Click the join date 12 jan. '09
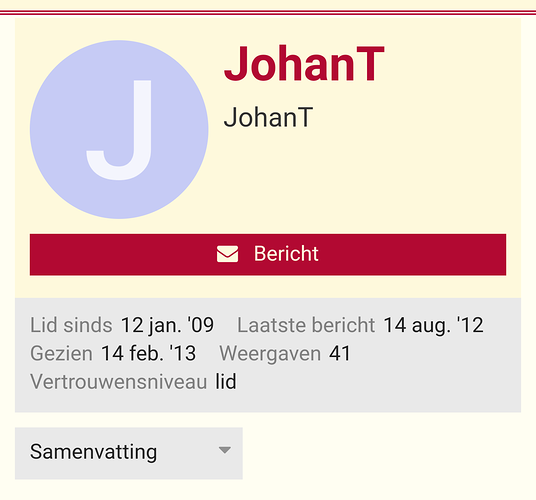The height and width of the screenshot is (500, 536). [x=168, y=325]
